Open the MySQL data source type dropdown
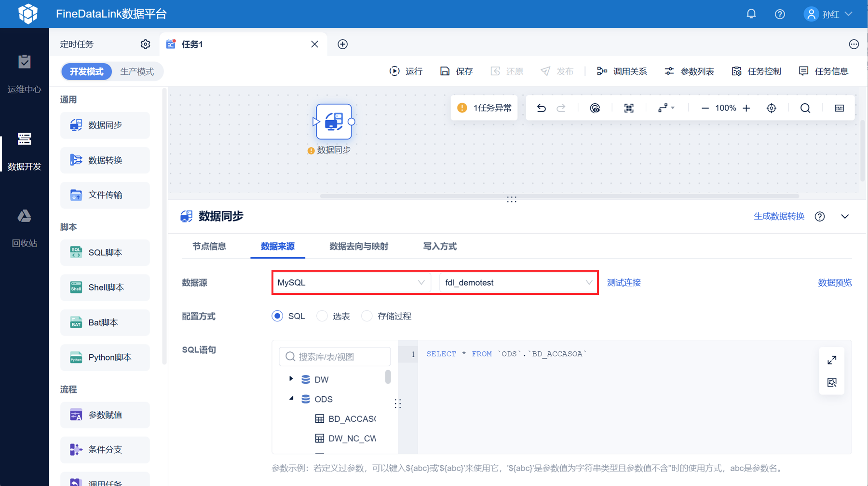Screen dimensions: 868x486 (352, 283)
